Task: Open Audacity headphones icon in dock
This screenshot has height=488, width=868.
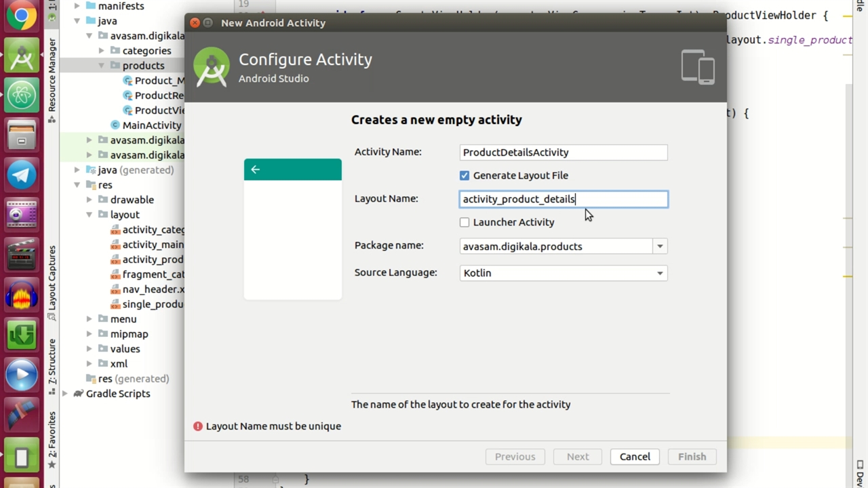Action: [22, 296]
